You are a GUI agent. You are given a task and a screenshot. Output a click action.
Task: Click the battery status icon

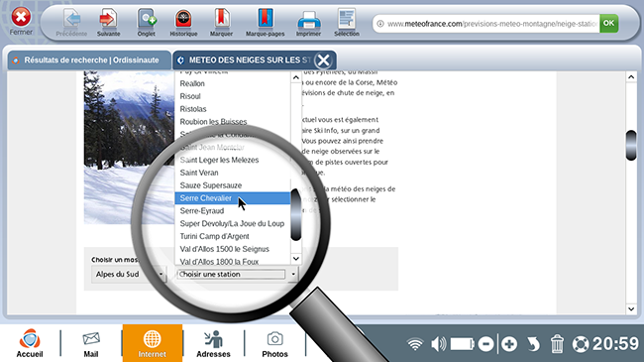(x=462, y=344)
